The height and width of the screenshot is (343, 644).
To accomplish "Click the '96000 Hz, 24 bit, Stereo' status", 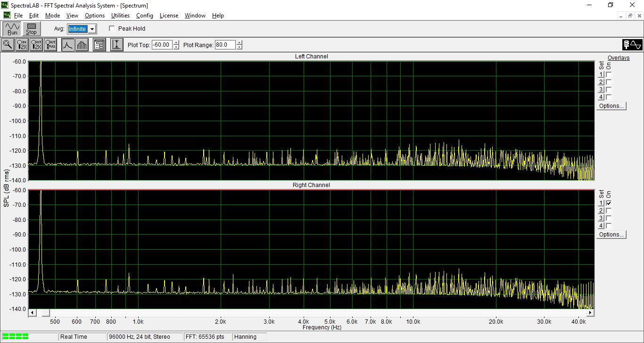I will tap(145, 337).
